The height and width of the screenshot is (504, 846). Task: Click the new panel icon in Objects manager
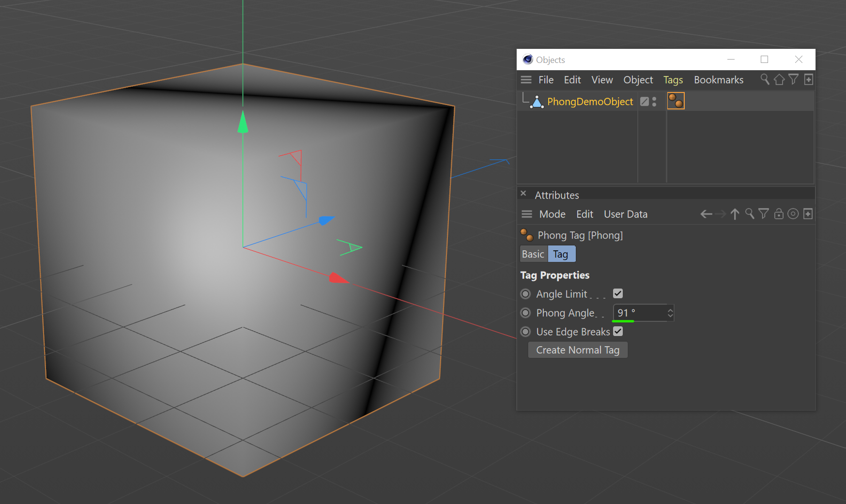click(x=808, y=79)
